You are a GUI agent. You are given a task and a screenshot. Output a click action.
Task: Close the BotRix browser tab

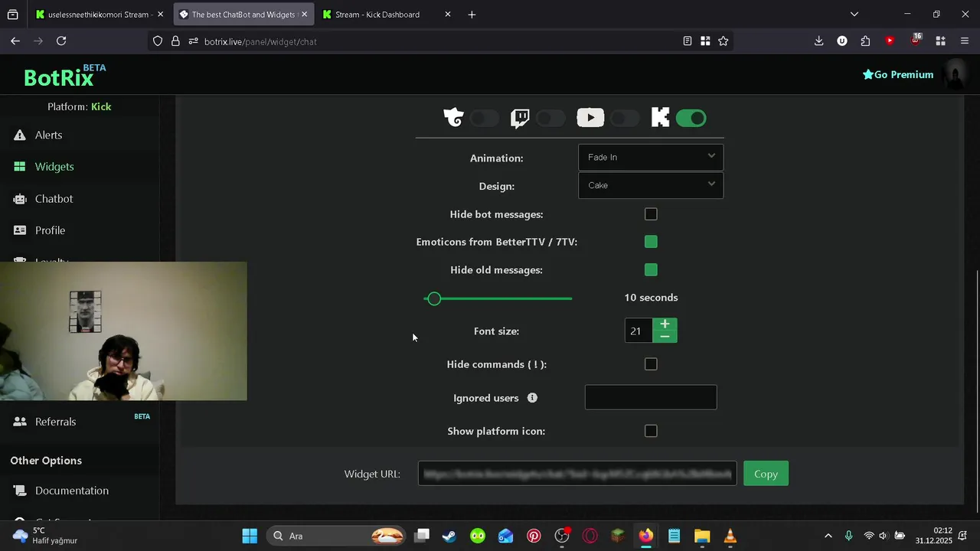click(304, 15)
